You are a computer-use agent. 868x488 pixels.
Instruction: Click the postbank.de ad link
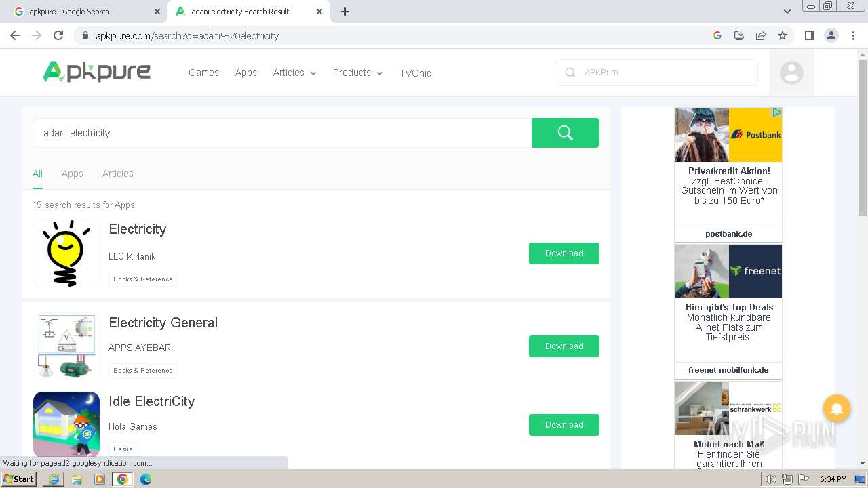tap(728, 234)
